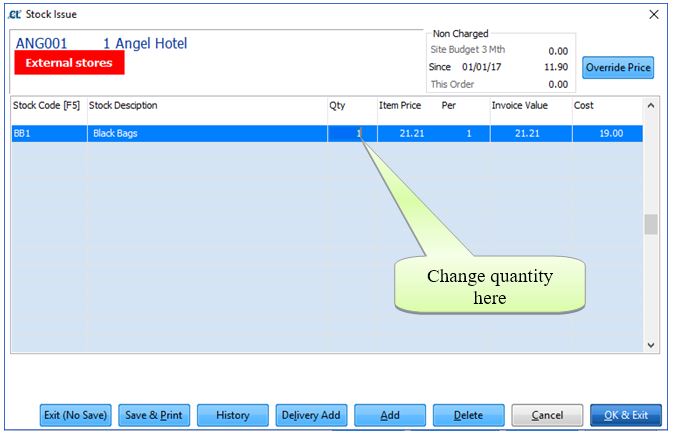
Task: Click the Cost value 19.00
Action: [605, 133]
